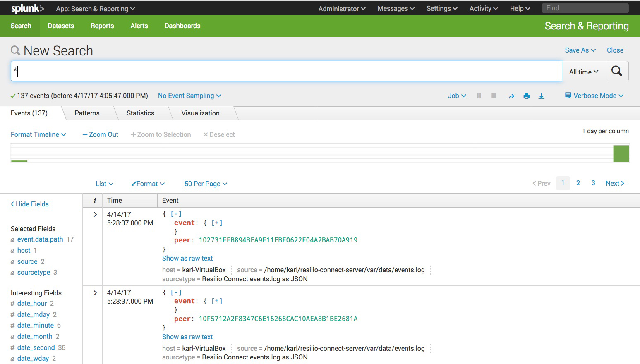Expand the event object in the second result
Image resolution: width=640 pixels, height=364 pixels.
pyautogui.click(x=217, y=301)
